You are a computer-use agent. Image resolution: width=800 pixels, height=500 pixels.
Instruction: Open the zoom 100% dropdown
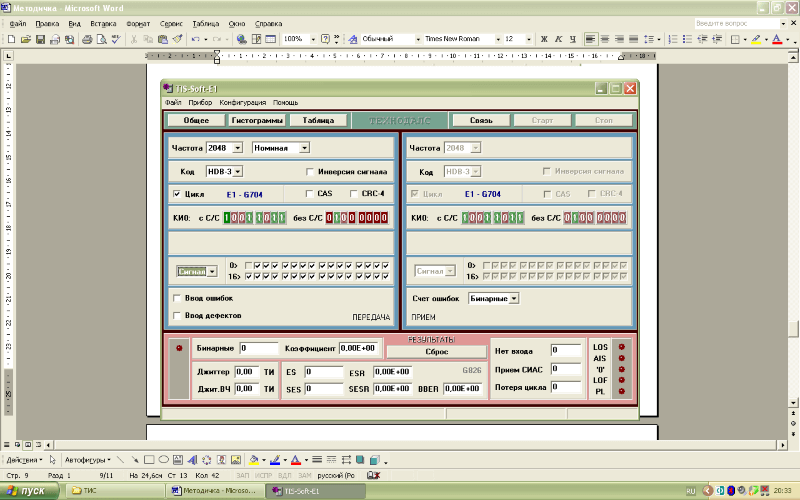313,39
